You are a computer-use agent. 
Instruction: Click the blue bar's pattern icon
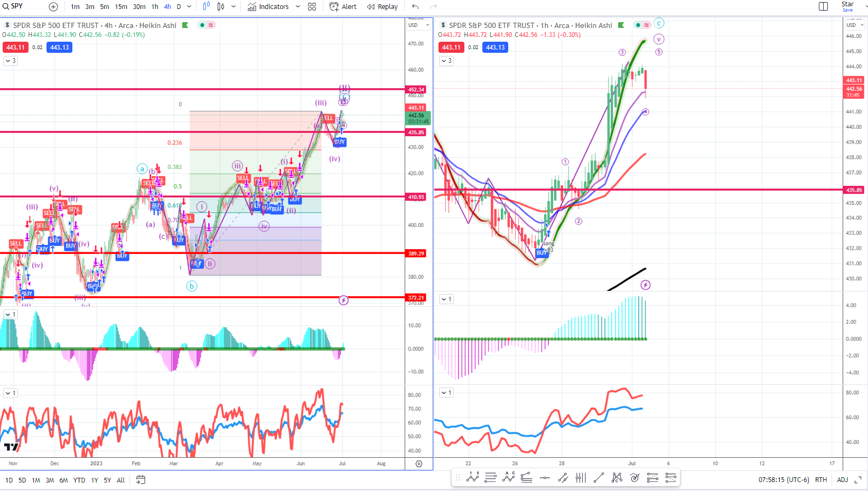[x=207, y=6]
